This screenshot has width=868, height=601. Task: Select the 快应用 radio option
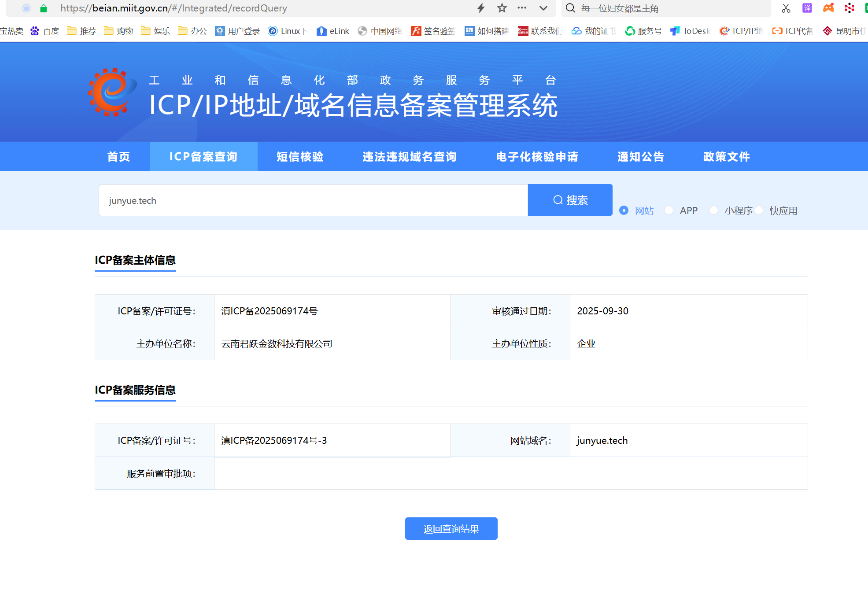tap(758, 210)
